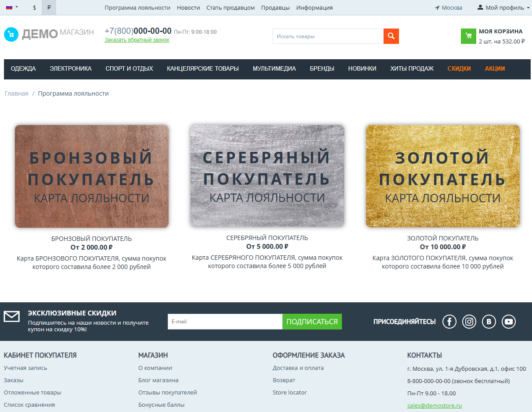Click the От 10 000.00 ₽ price text

tap(443, 247)
